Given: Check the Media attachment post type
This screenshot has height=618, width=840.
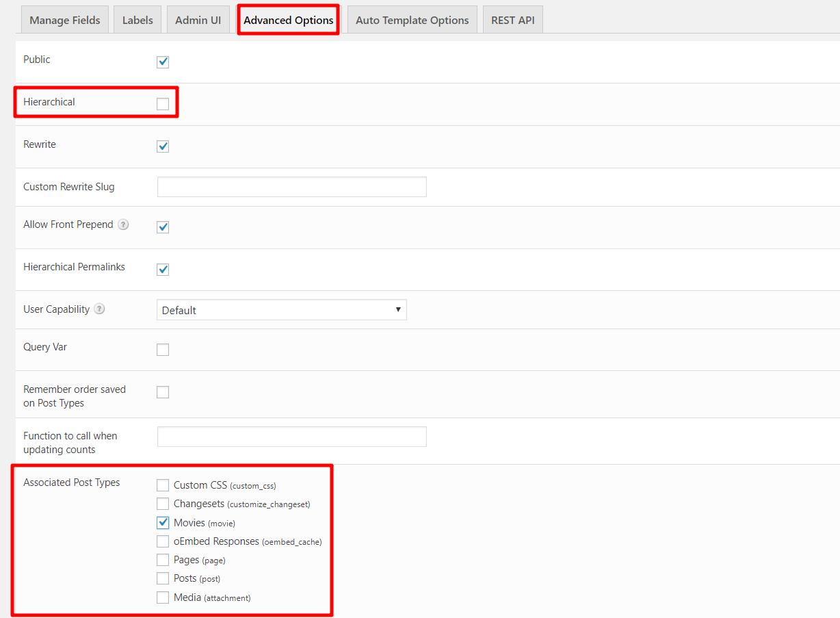Looking at the screenshot, I should (x=163, y=597).
